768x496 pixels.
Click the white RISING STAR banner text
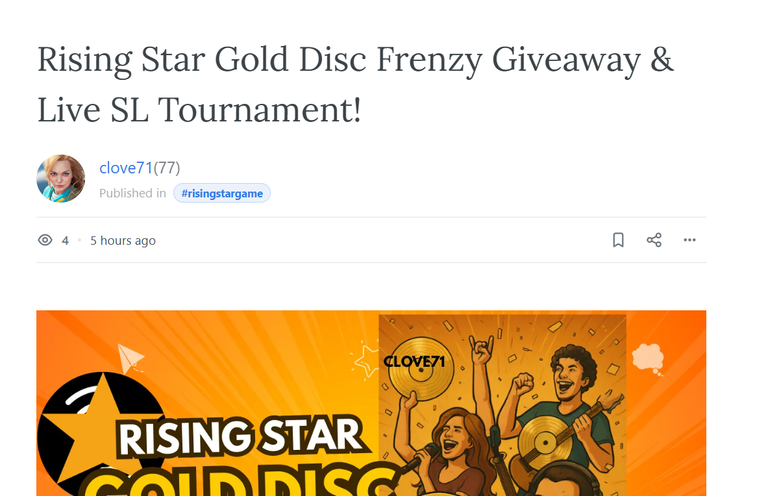pyautogui.click(x=242, y=436)
